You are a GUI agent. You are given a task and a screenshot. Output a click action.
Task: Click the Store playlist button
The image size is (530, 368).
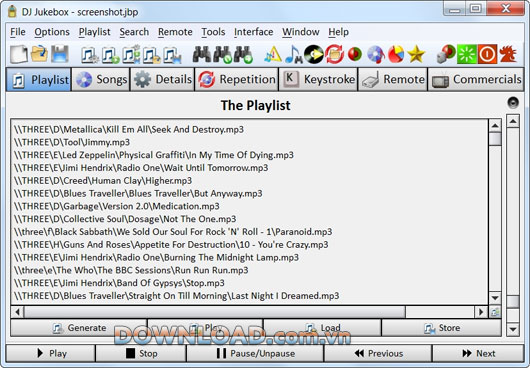[441, 328]
